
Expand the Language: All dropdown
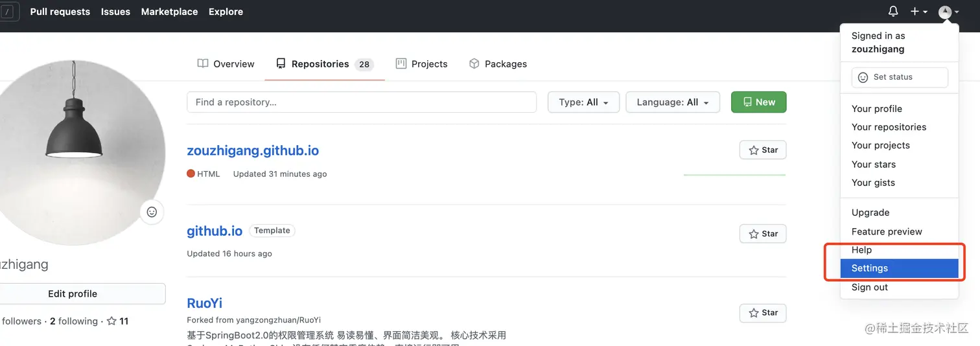[673, 102]
